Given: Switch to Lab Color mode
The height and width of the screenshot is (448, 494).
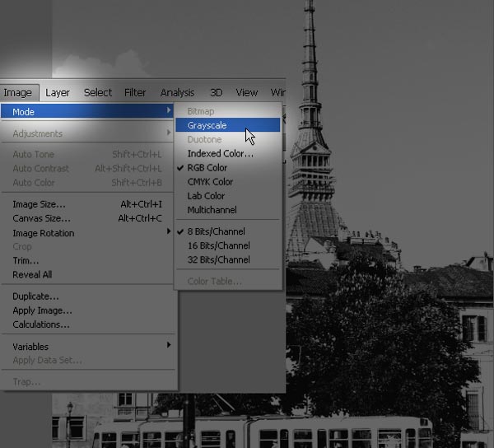Looking at the screenshot, I should 228,196.
